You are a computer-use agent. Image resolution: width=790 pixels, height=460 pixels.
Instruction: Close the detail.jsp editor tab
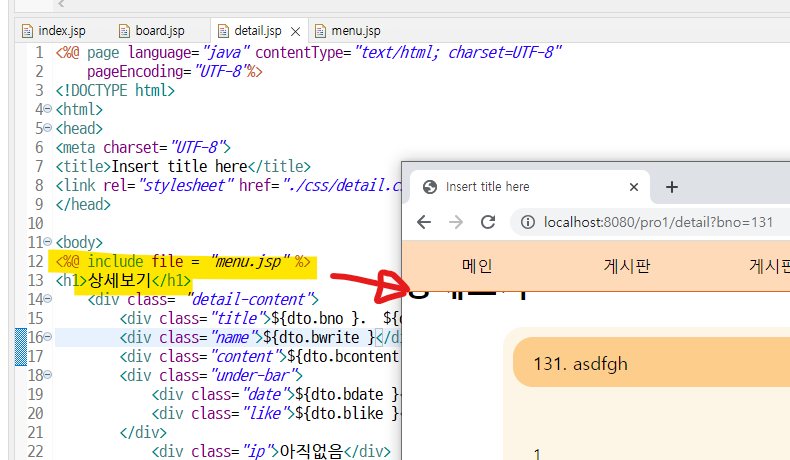point(296,31)
